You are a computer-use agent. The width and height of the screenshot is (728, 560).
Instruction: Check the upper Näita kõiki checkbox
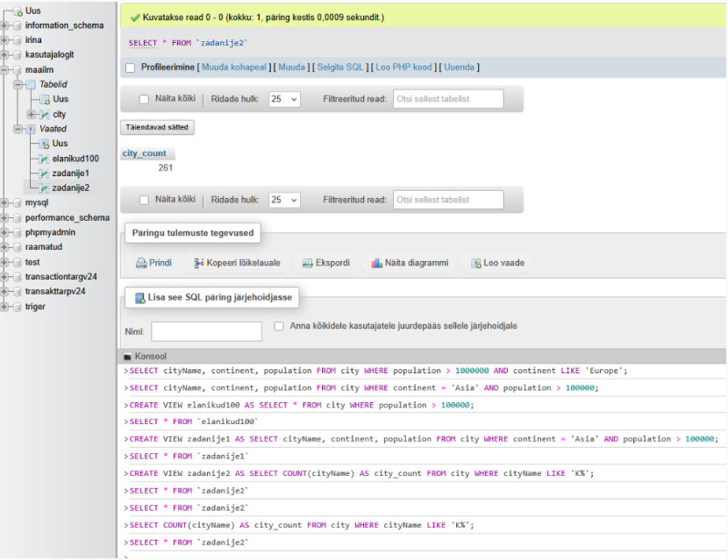[144, 99]
